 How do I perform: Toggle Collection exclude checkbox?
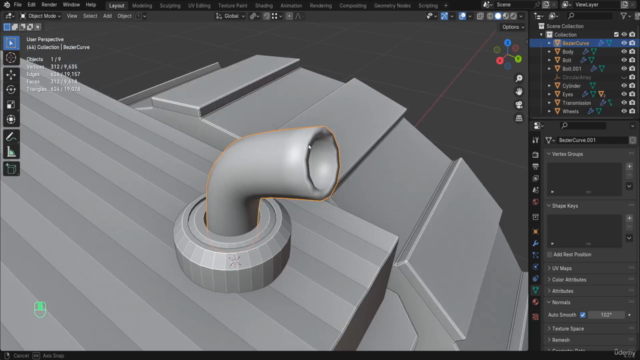click(616, 35)
